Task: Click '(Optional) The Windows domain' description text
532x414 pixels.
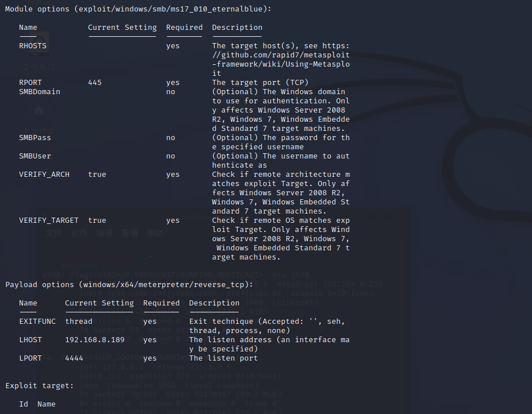Action: pos(279,91)
